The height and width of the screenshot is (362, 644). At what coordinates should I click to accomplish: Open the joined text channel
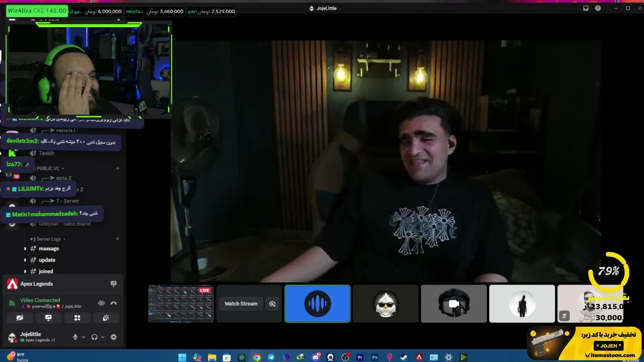coord(46,271)
